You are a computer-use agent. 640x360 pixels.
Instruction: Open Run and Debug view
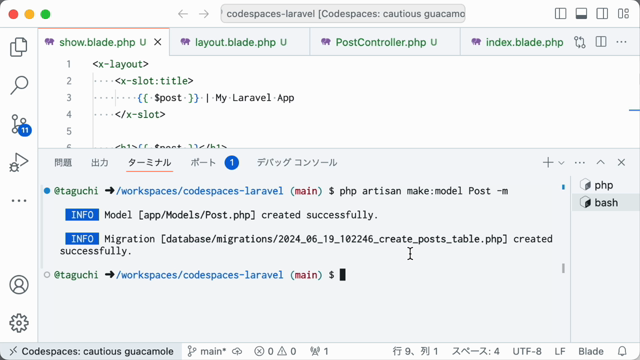click(19, 162)
